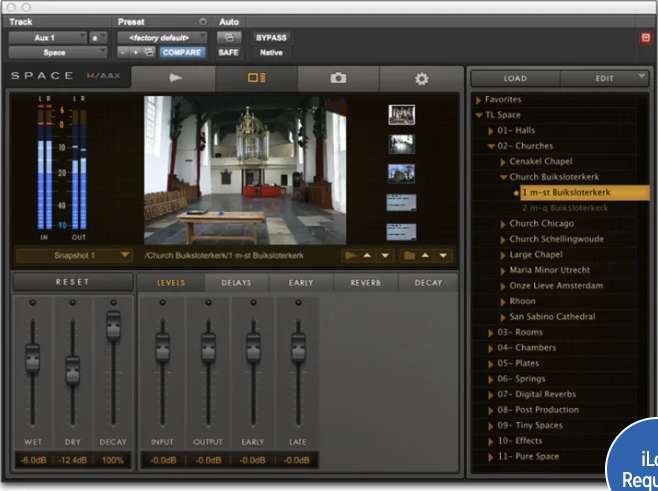Click the LOAD button in browser panel
Screen dimensions: 658x491
click(x=515, y=78)
